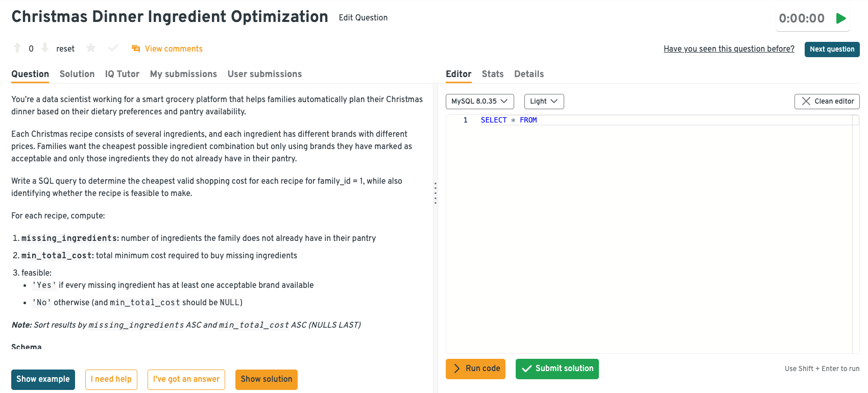
Task: Start the timer with the green play icon
Action: pos(840,18)
